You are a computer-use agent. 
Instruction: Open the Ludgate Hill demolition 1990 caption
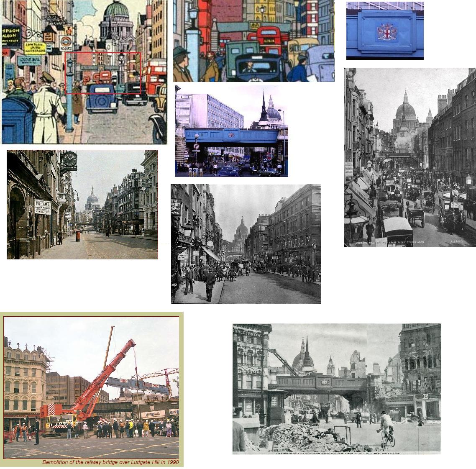[x=110, y=462]
